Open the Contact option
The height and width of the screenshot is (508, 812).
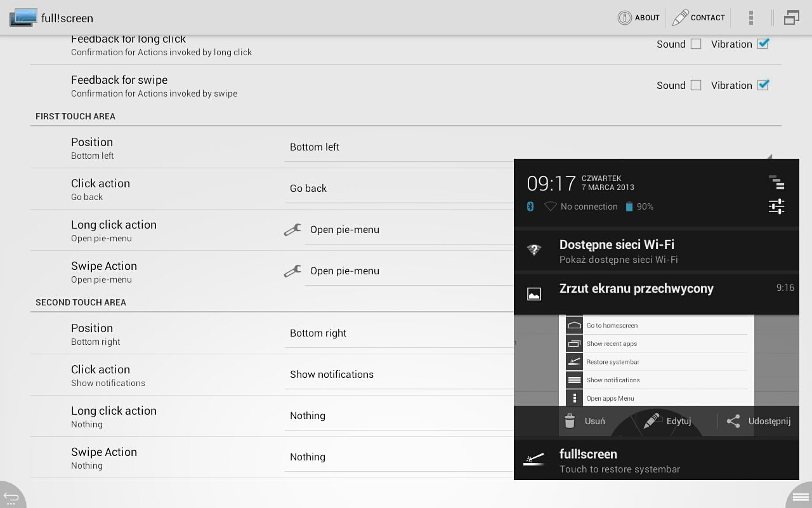click(x=698, y=18)
